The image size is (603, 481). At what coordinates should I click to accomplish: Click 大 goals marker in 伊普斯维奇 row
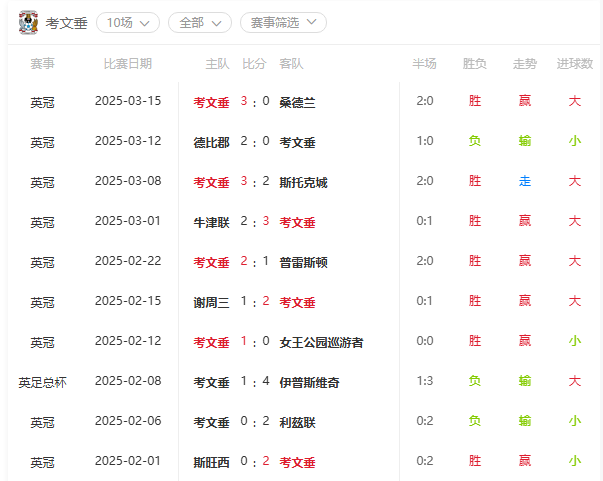(575, 381)
